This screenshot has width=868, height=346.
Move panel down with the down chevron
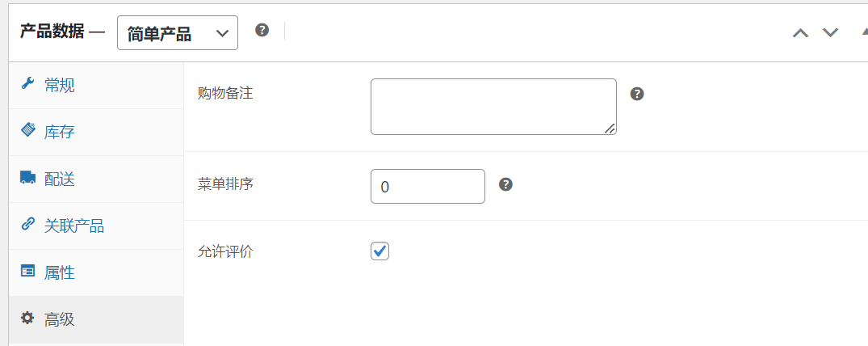pyautogui.click(x=830, y=32)
